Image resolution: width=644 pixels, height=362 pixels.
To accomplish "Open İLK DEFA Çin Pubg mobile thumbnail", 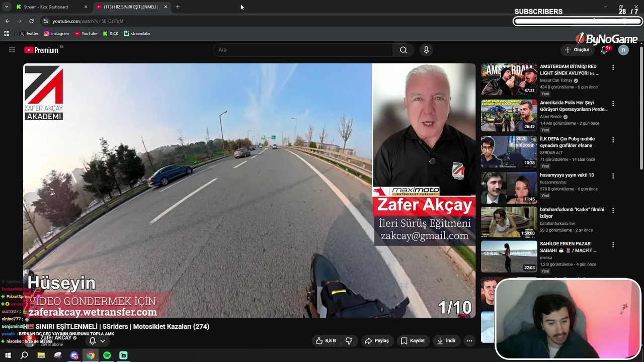I will click(x=509, y=151).
